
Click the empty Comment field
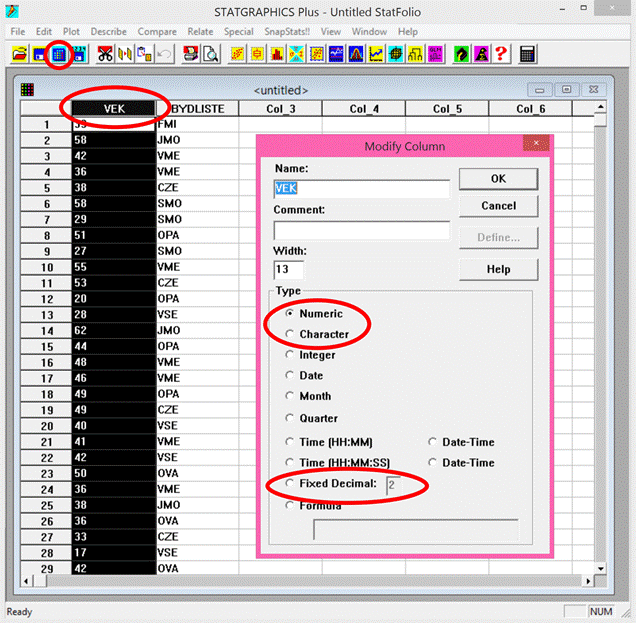[x=362, y=231]
